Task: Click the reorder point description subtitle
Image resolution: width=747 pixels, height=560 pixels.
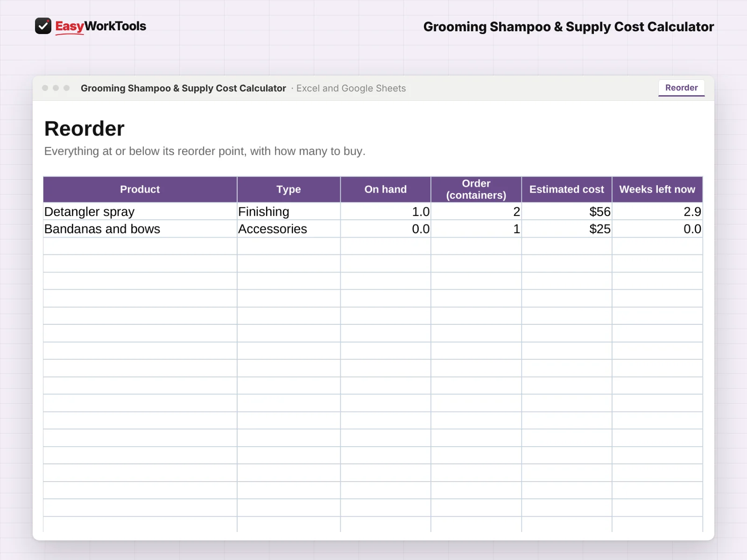Action: [x=205, y=151]
